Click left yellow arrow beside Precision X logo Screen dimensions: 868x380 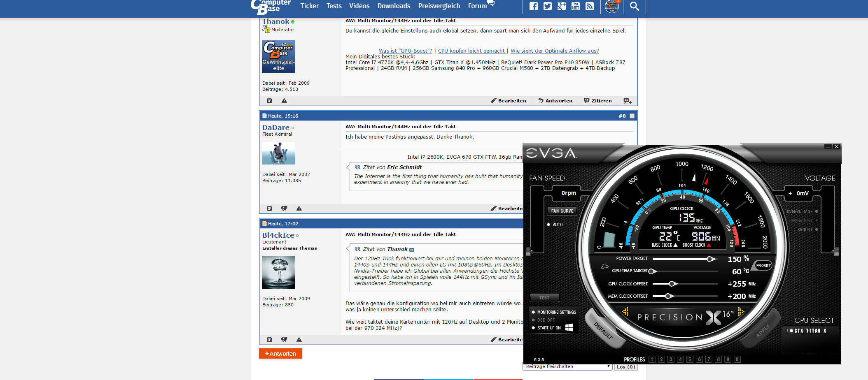coord(625,312)
